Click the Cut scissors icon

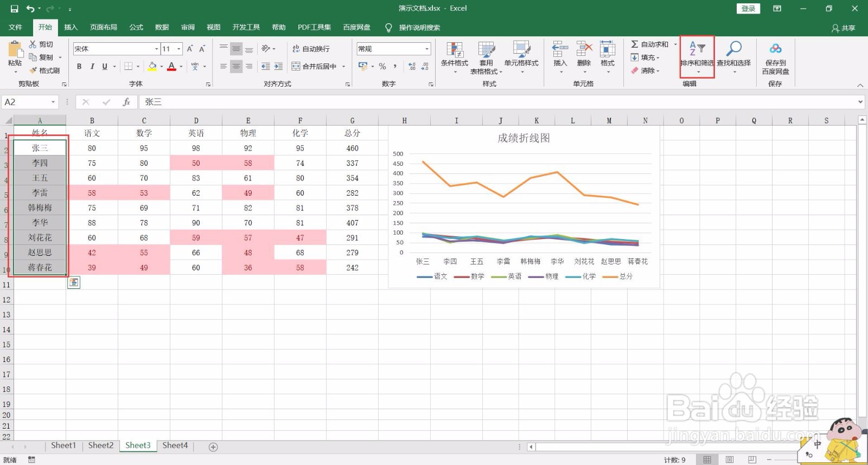(x=33, y=44)
